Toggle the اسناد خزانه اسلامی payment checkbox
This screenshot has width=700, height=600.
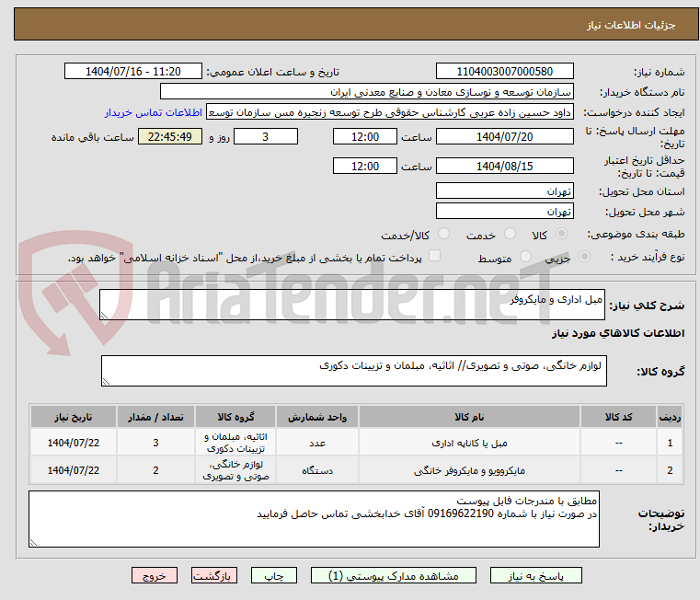[434, 256]
